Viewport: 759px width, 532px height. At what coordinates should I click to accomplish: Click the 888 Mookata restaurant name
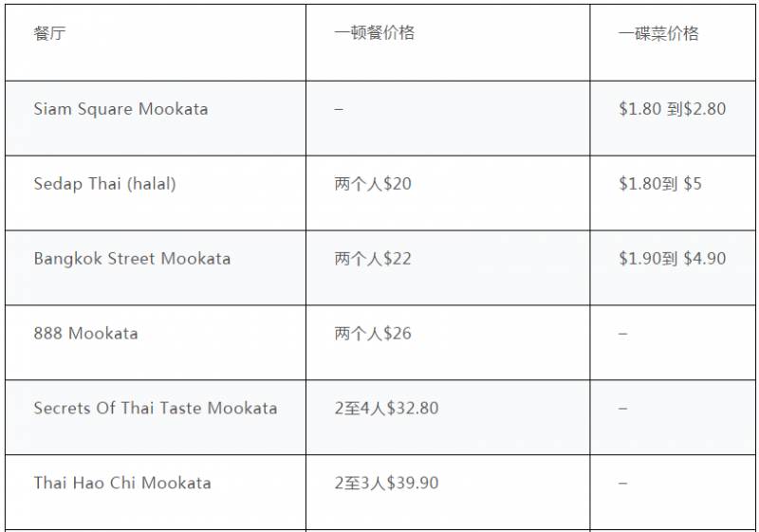pyautogui.click(x=85, y=334)
